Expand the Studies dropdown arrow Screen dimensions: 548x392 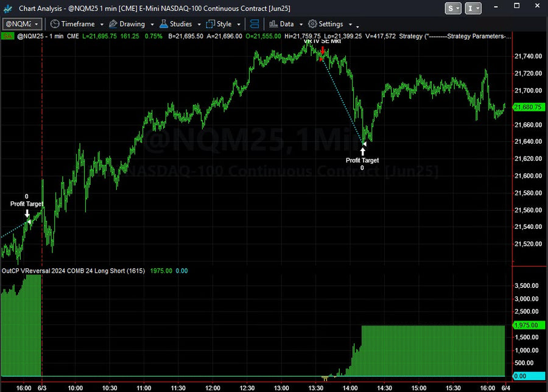click(199, 24)
